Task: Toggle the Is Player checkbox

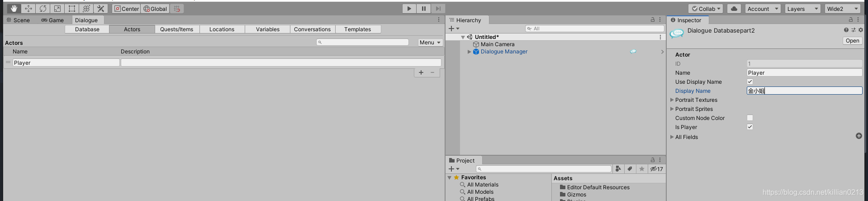Action: click(x=750, y=127)
